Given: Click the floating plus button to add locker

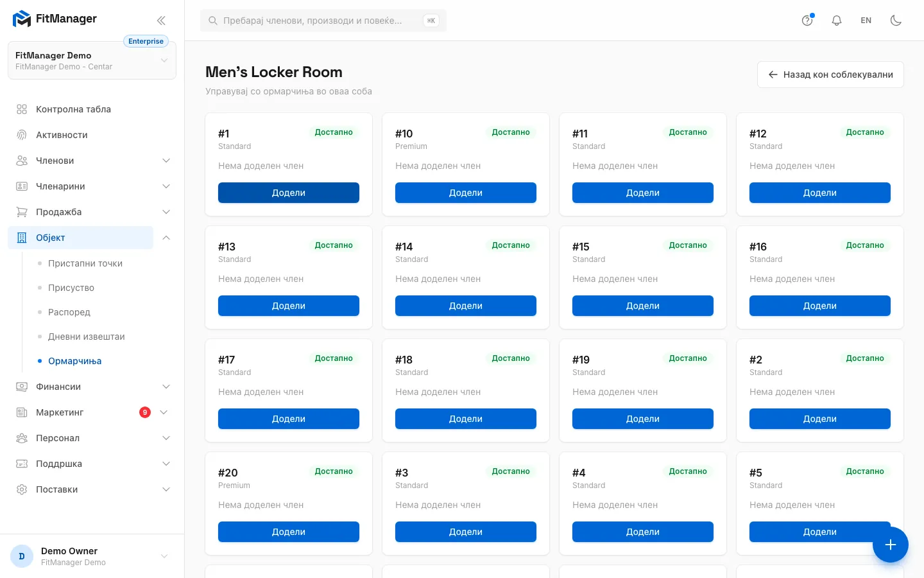Looking at the screenshot, I should [891, 545].
